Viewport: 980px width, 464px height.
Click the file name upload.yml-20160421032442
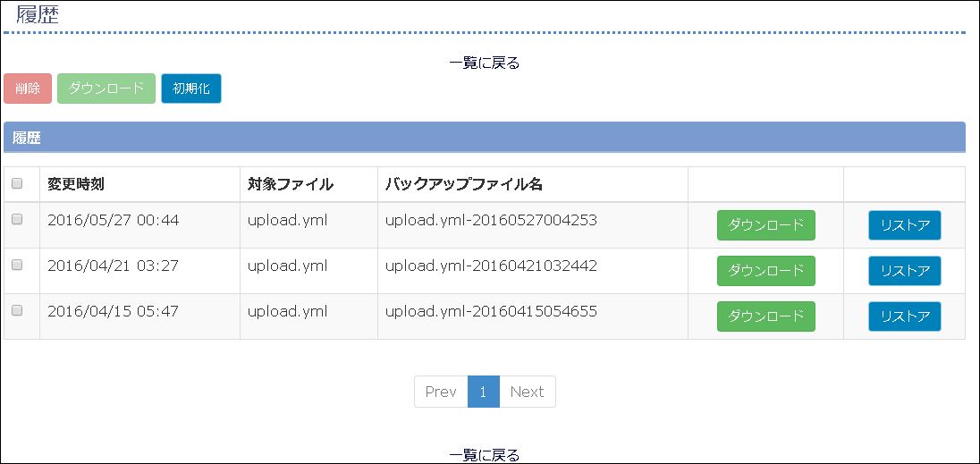pyautogui.click(x=491, y=266)
